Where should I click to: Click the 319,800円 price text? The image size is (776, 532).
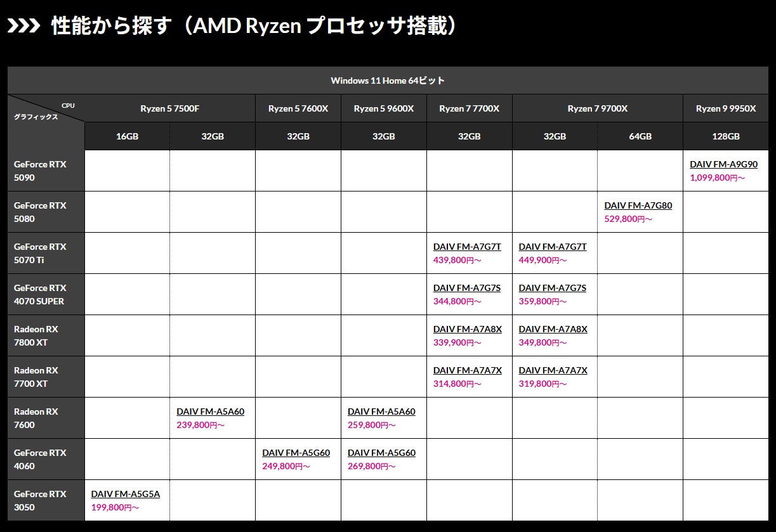[543, 384]
